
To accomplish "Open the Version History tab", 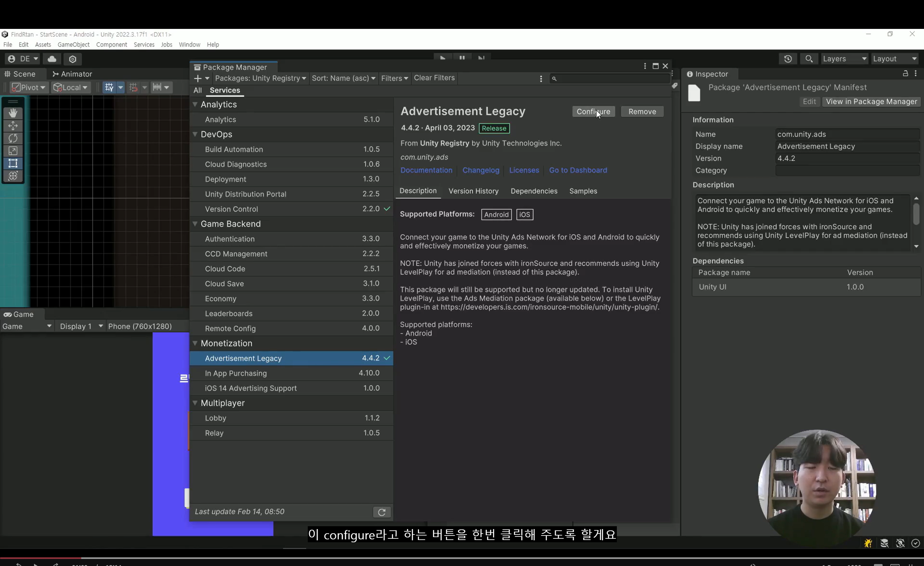I will point(473,191).
